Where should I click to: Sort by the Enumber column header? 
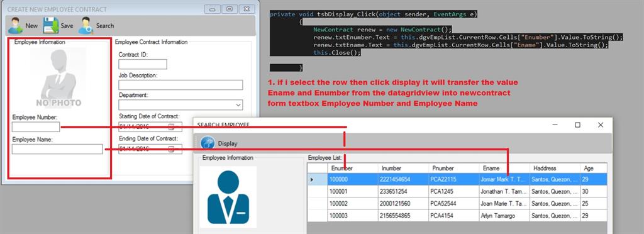(353, 169)
